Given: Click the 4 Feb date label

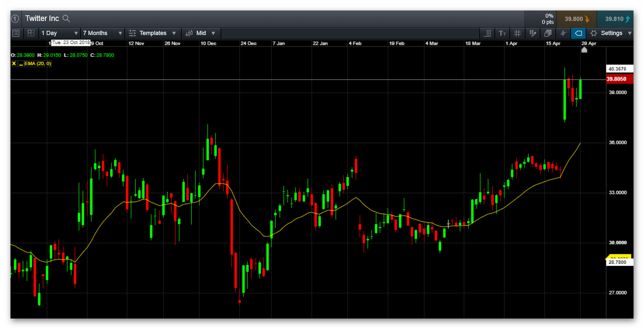Looking at the screenshot, I should click(x=355, y=43).
